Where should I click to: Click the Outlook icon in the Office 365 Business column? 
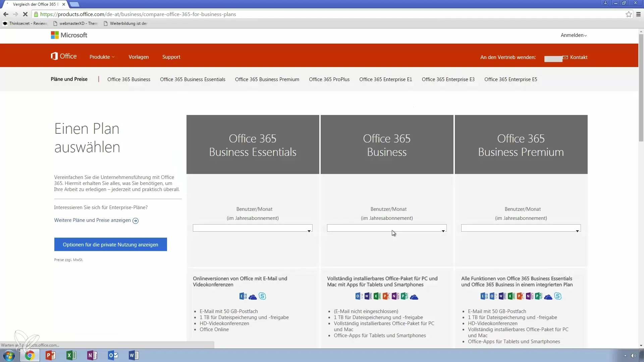tap(359, 296)
